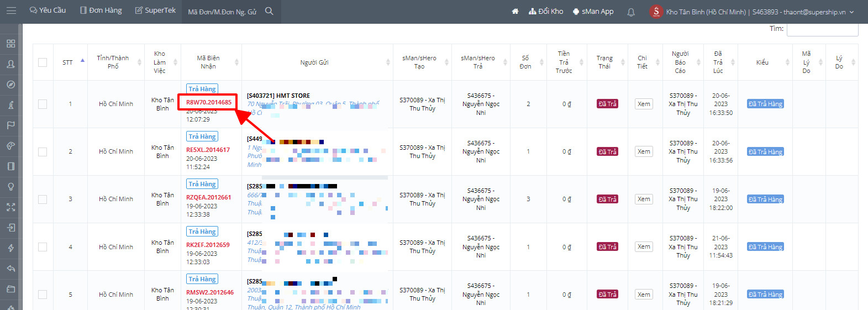
Task: Click the lightbulb sidebar icon
Action: point(10,187)
